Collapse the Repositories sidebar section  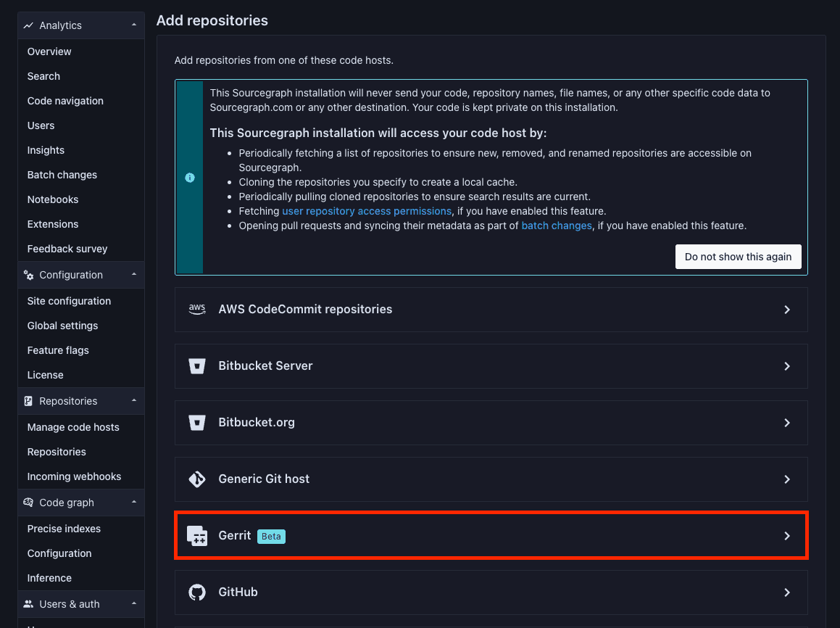134,400
